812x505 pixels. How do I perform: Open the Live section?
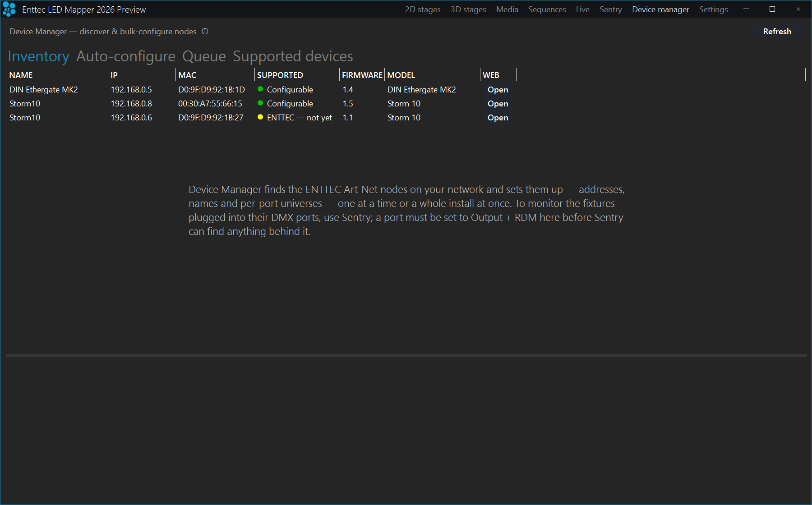coord(582,9)
